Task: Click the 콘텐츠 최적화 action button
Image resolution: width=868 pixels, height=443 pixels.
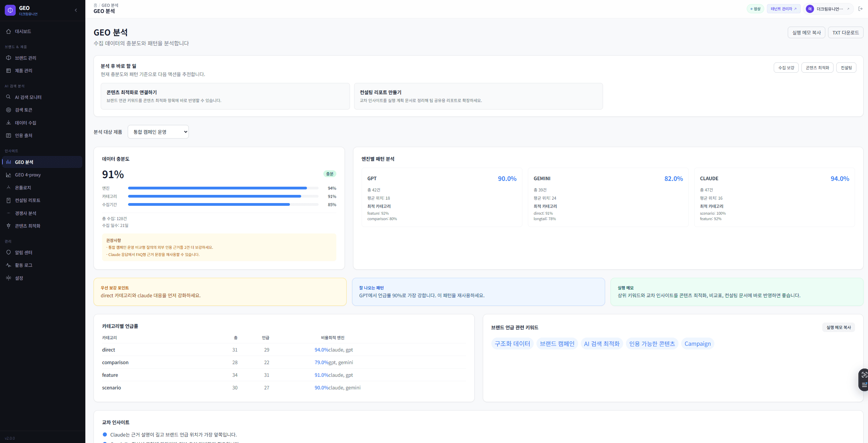Action: (x=817, y=68)
